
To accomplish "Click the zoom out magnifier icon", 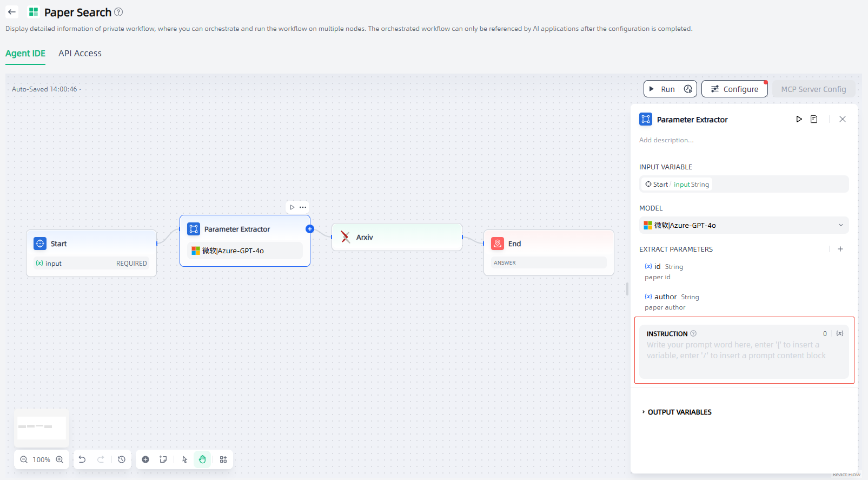I will click(x=24, y=459).
